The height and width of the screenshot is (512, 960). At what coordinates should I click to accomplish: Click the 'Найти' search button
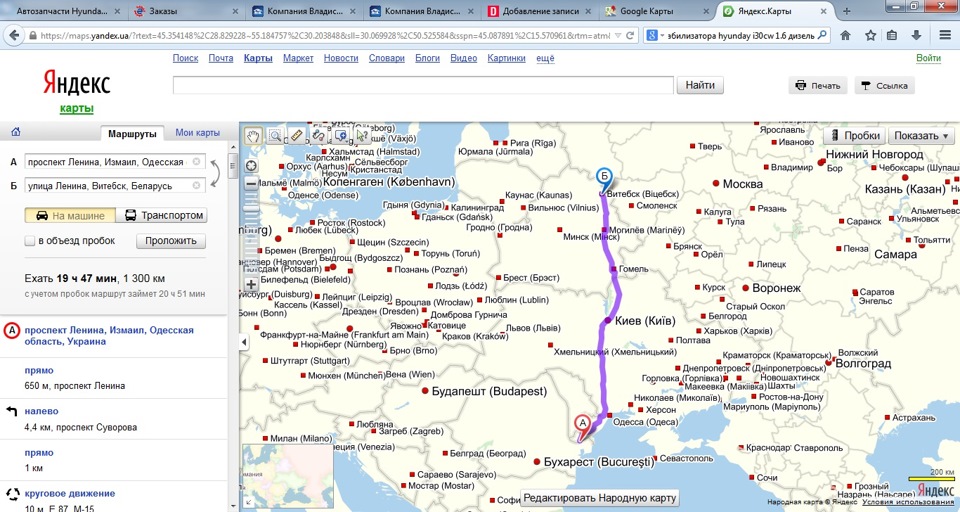pos(700,85)
